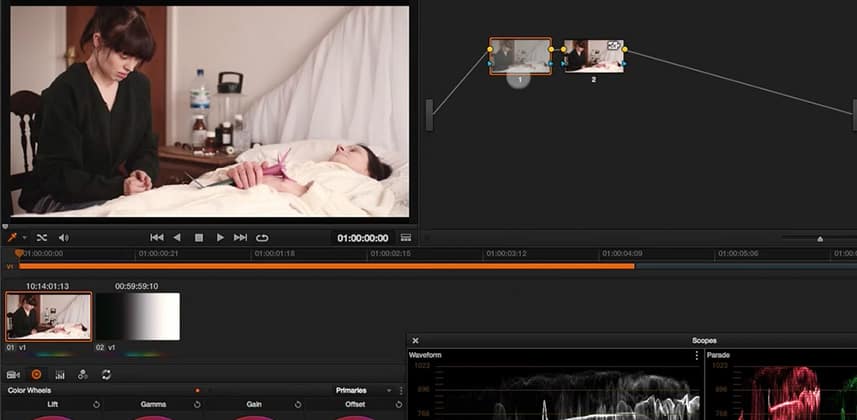
Task: Open the picker tool dropdown arrow
Action: click(24, 238)
